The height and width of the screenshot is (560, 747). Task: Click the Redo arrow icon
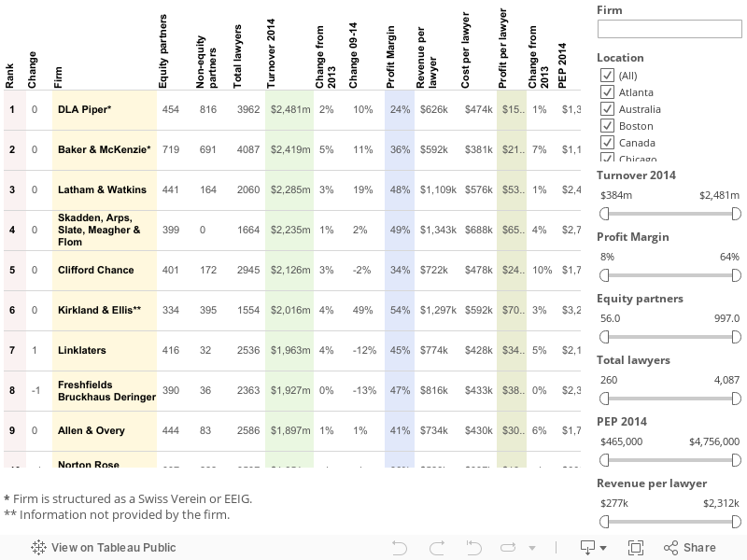click(437, 548)
